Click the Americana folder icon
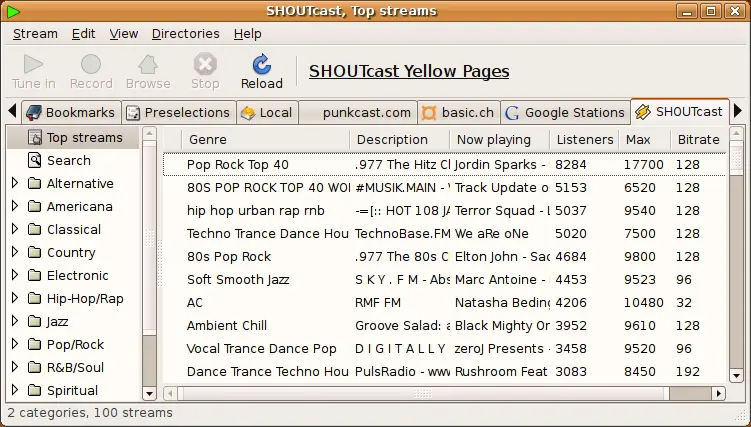 (34, 206)
